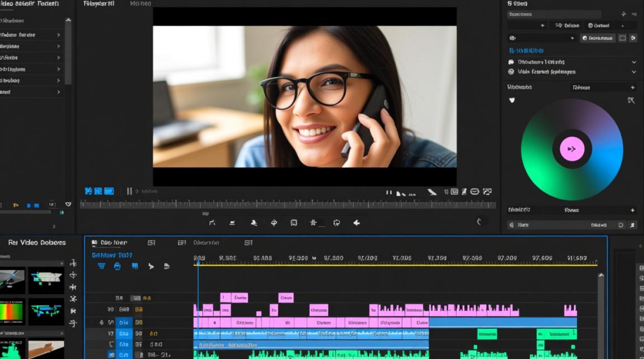This screenshot has height=359, width=644.
Task: Click the time ruler below the preview monitor
Action: point(287,204)
